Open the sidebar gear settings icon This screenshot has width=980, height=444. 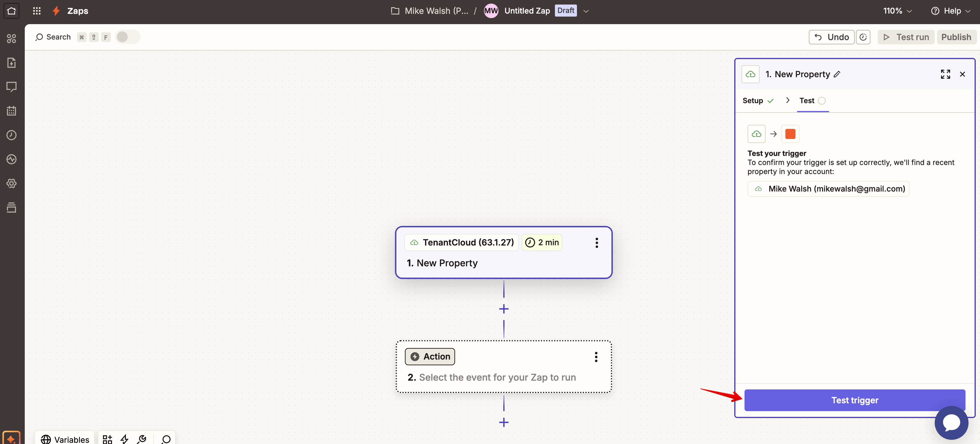[11, 183]
